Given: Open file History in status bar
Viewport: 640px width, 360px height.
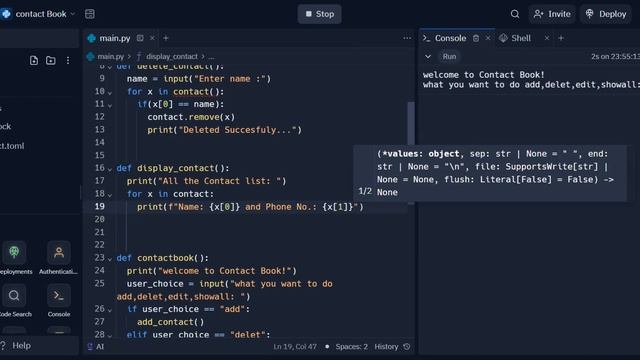Looking at the screenshot, I should pyautogui.click(x=386, y=347).
